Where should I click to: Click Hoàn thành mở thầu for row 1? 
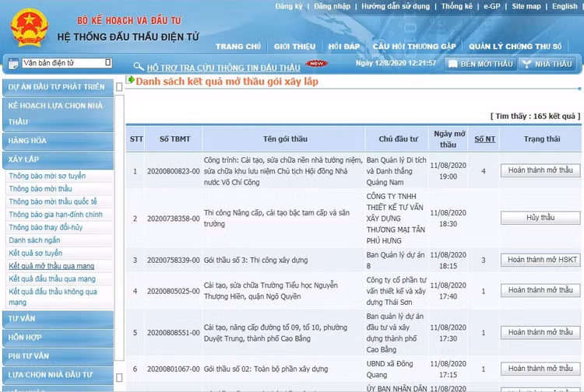(x=540, y=170)
